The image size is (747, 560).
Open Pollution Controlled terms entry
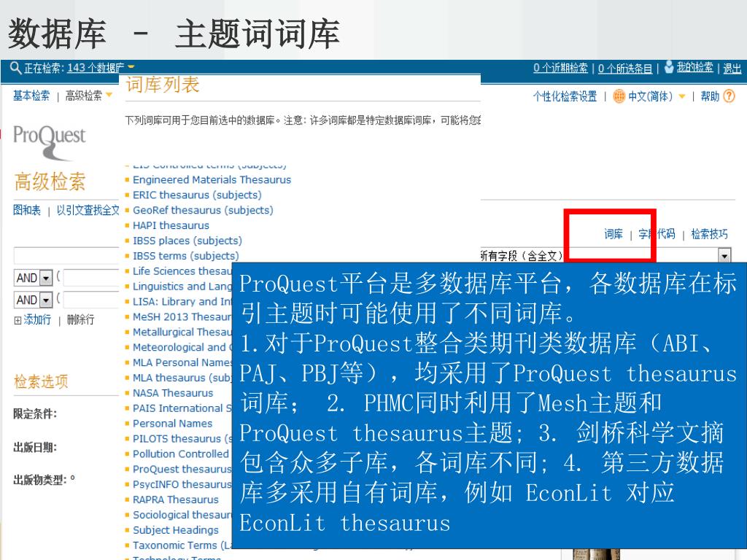(x=181, y=454)
